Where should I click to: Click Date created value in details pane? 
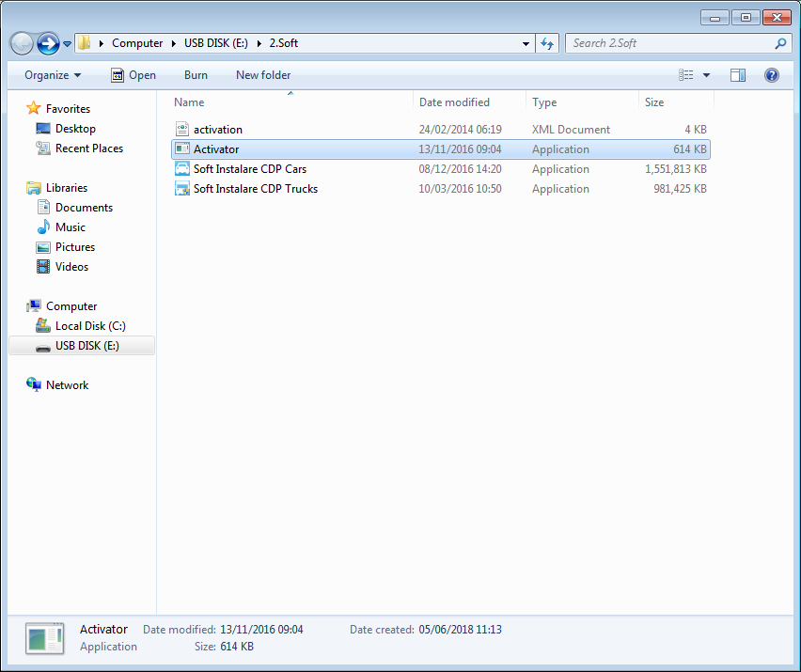460,630
